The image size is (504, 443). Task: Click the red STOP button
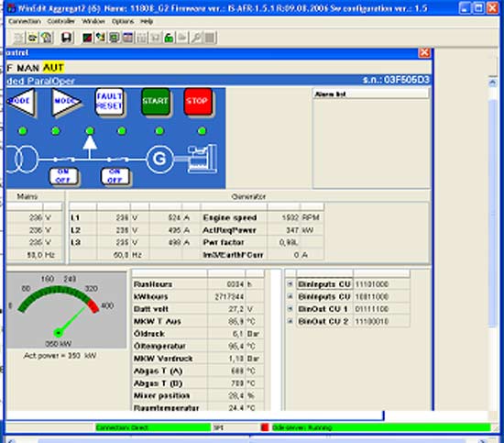coord(198,101)
